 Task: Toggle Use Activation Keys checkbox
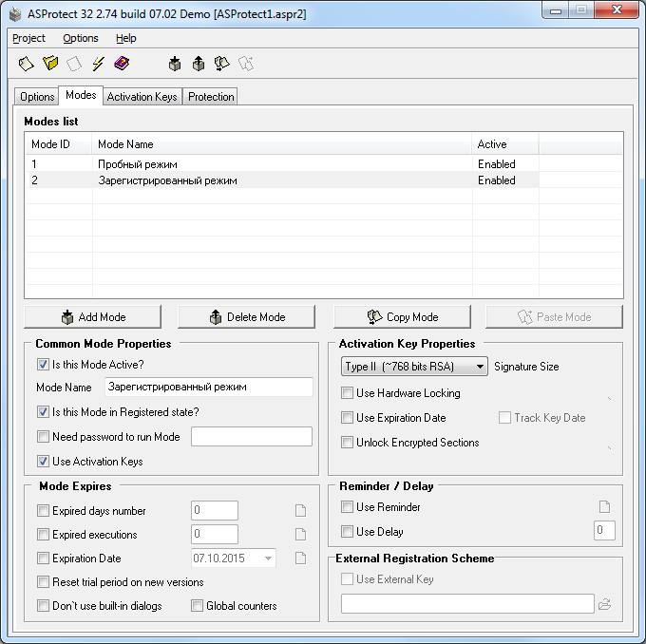pyautogui.click(x=43, y=461)
